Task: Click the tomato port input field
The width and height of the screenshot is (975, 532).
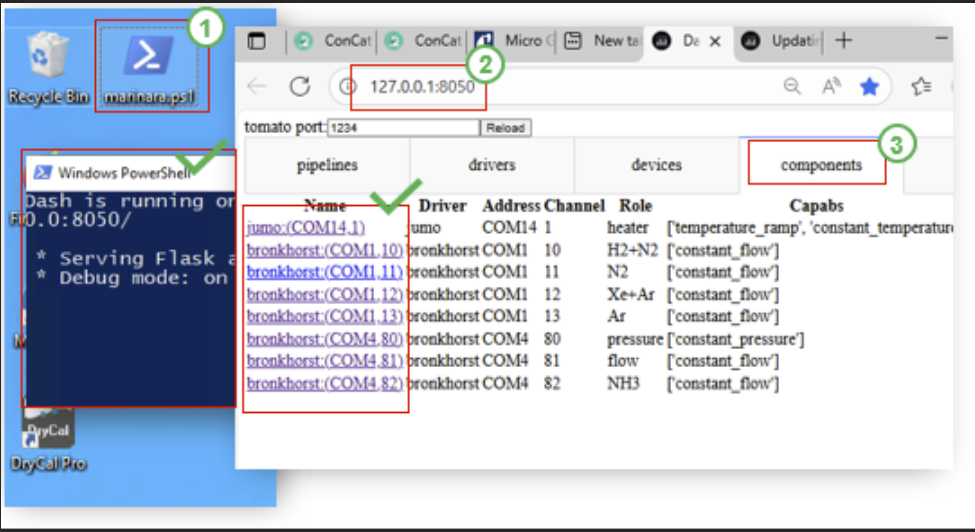Action: pyautogui.click(x=402, y=128)
